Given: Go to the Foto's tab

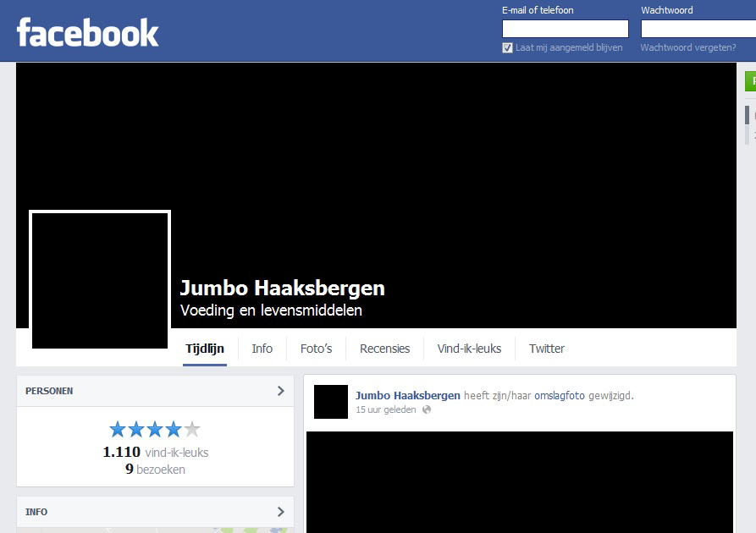Looking at the screenshot, I should (x=316, y=349).
